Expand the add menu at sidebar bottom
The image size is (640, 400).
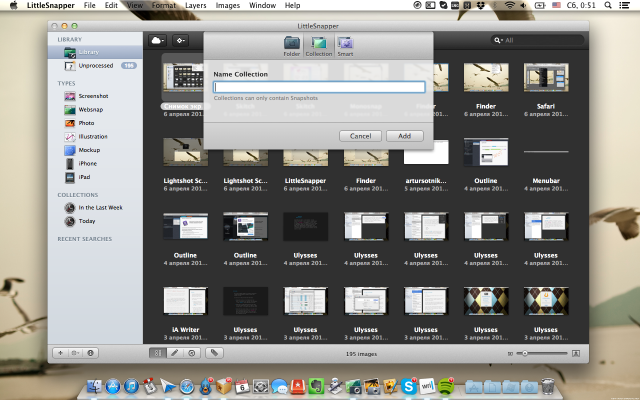(61, 353)
